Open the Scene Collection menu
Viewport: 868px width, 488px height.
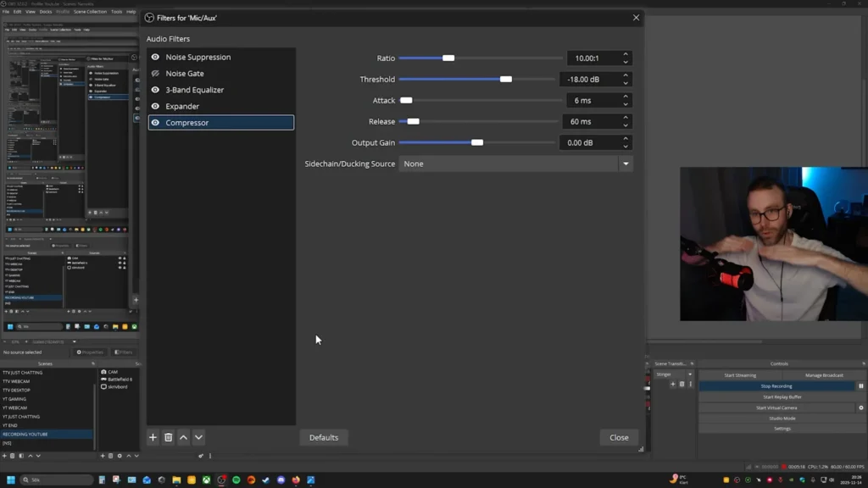tap(90, 12)
